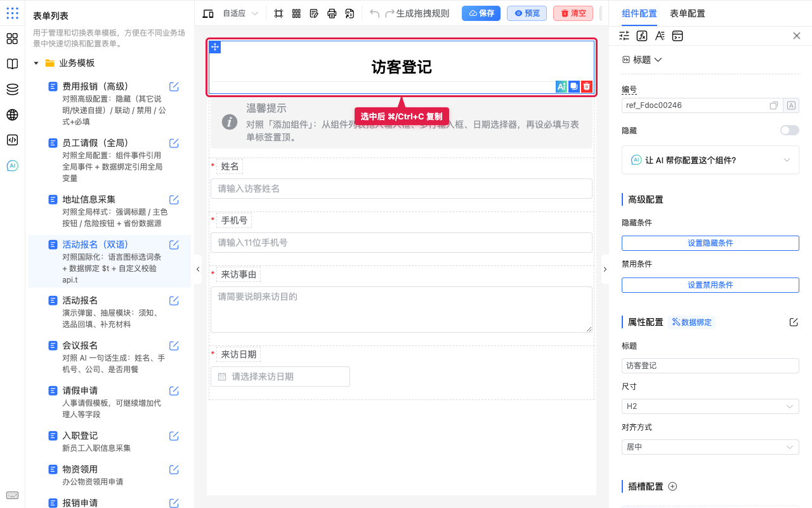The height and width of the screenshot is (508, 812).
Task: Open the AI assistant icon in sidebar
Action: [x=12, y=166]
